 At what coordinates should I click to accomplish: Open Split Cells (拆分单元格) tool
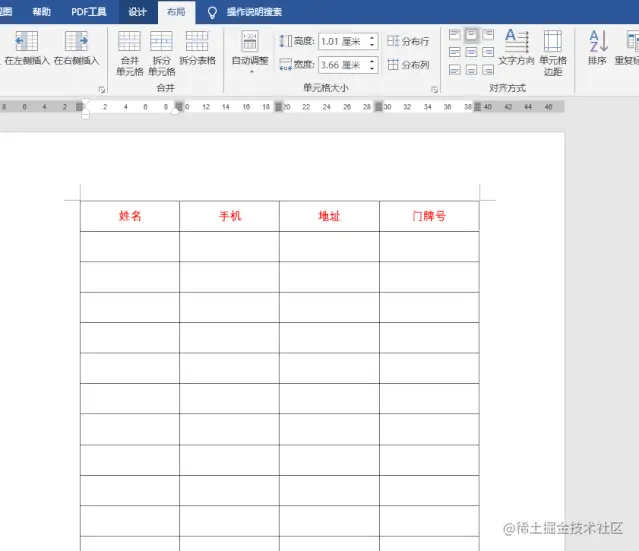click(161, 53)
